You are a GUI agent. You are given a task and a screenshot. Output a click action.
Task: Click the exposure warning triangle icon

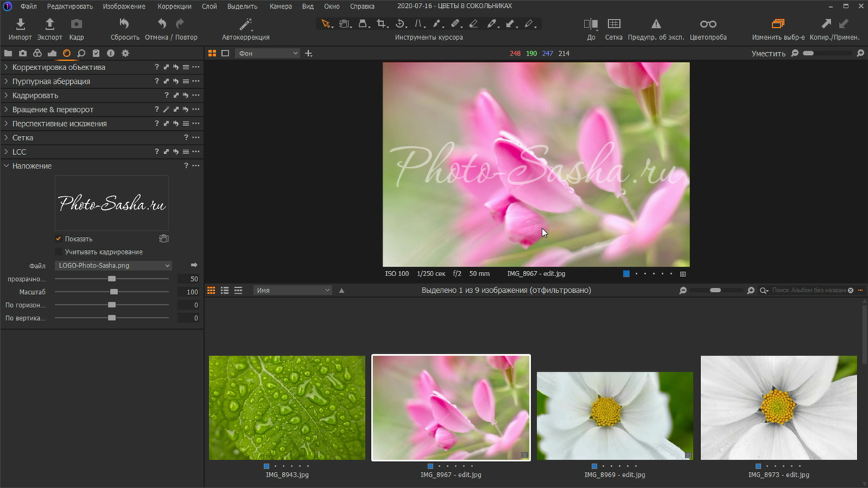click(x=655, y=25)
